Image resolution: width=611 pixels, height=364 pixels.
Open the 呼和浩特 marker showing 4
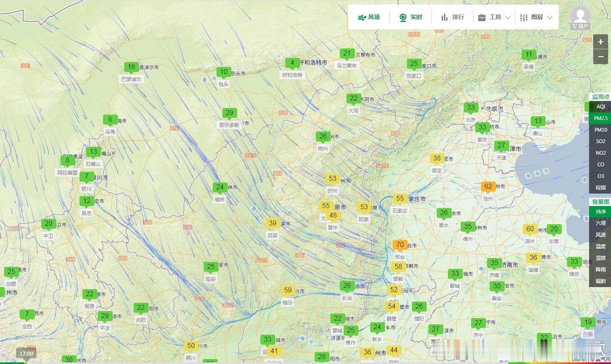click(x=292, y=64)
